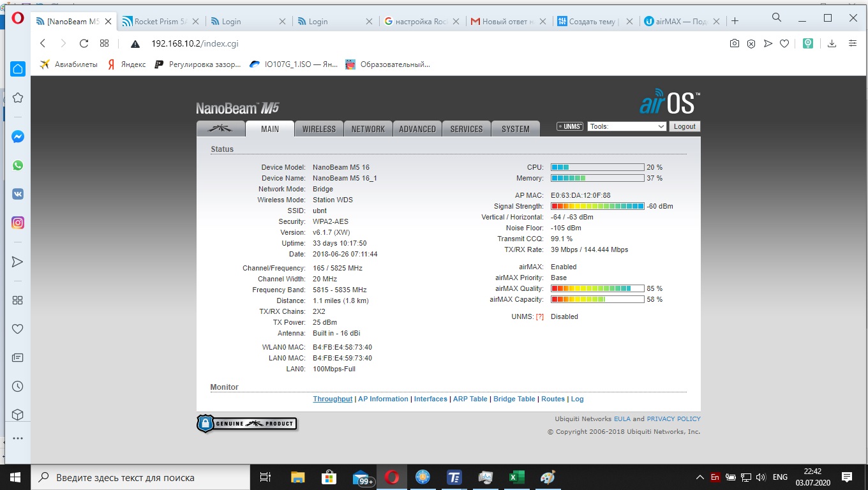Open Opera menu logo
Viewport: 868px width, 490px height.
click(x=18, y=18)
